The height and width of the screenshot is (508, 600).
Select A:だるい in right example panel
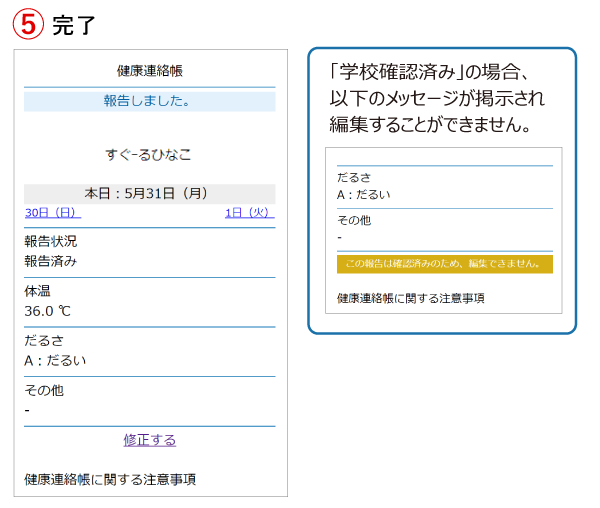tap(364, 195)
